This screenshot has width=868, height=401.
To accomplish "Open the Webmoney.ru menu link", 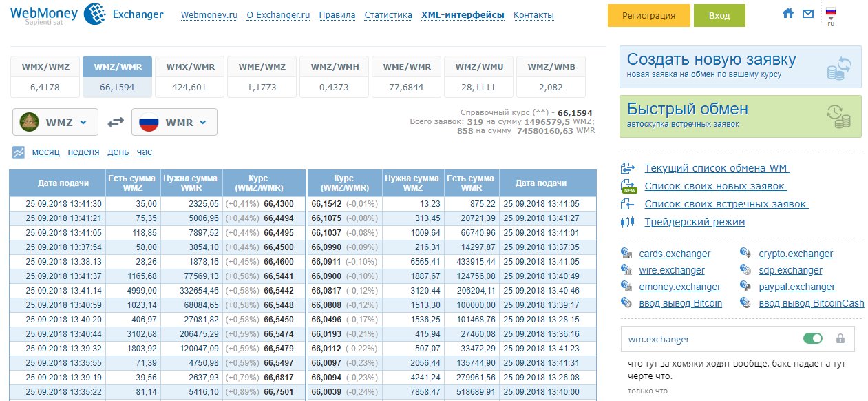I will (209, 15).
